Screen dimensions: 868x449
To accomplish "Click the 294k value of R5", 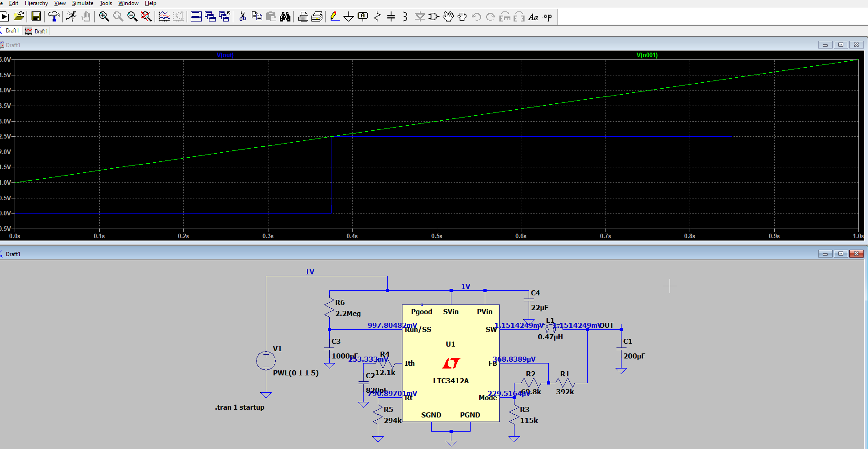I will click(x=392, y=421).
